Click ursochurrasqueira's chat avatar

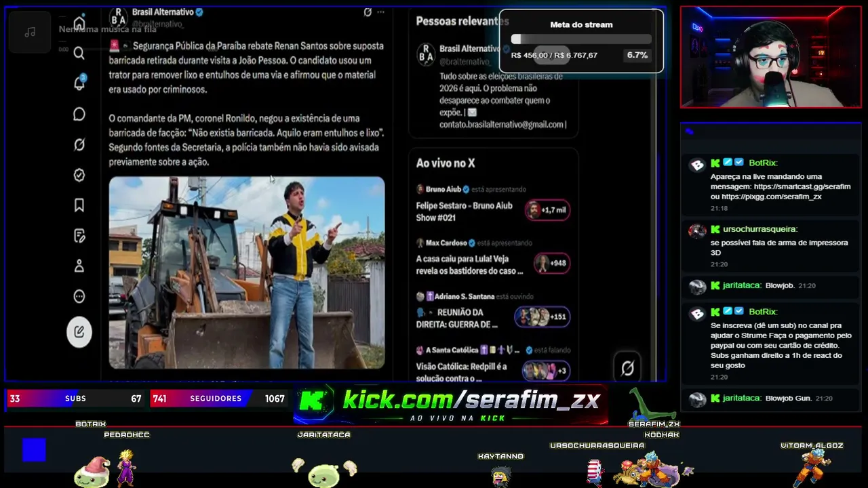(x=697, y=231)
